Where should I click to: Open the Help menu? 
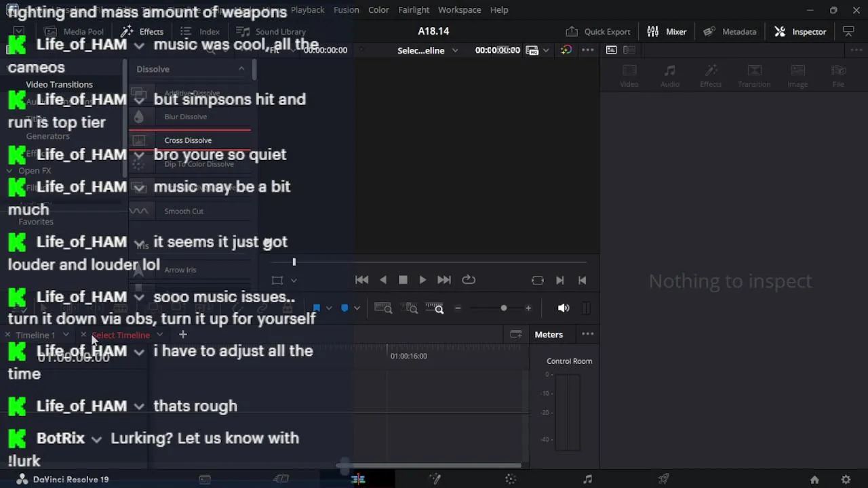pos(499,9)
